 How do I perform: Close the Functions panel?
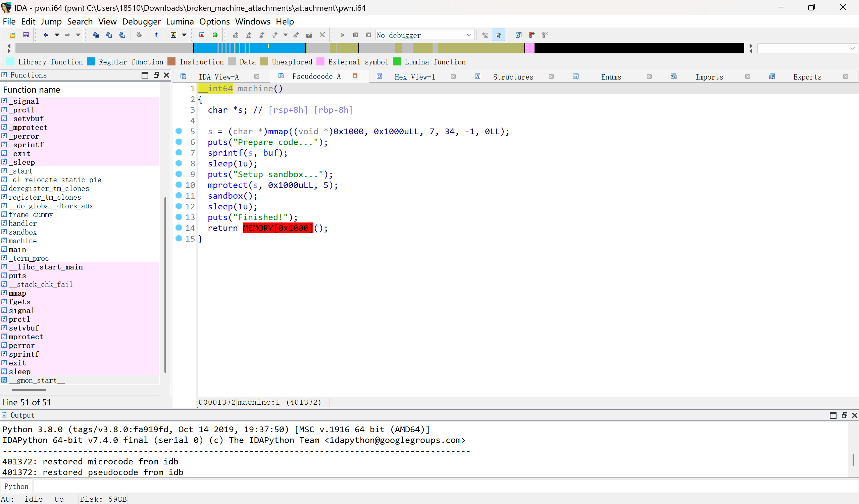pos(166,75)
